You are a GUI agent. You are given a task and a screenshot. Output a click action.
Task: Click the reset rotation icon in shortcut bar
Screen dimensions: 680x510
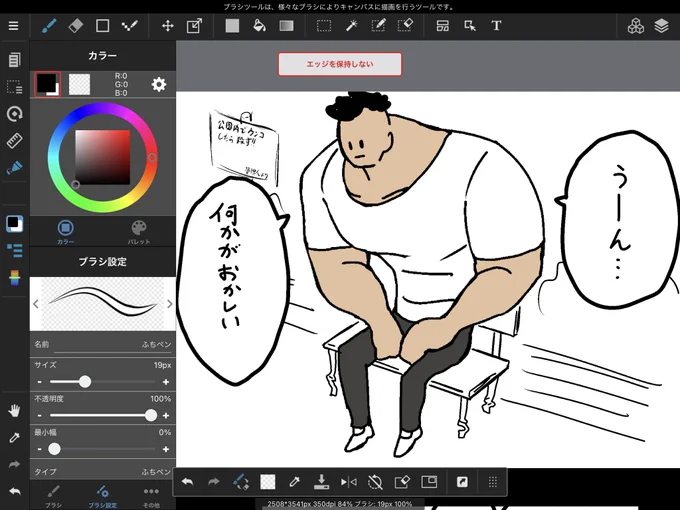pos(375,482)
